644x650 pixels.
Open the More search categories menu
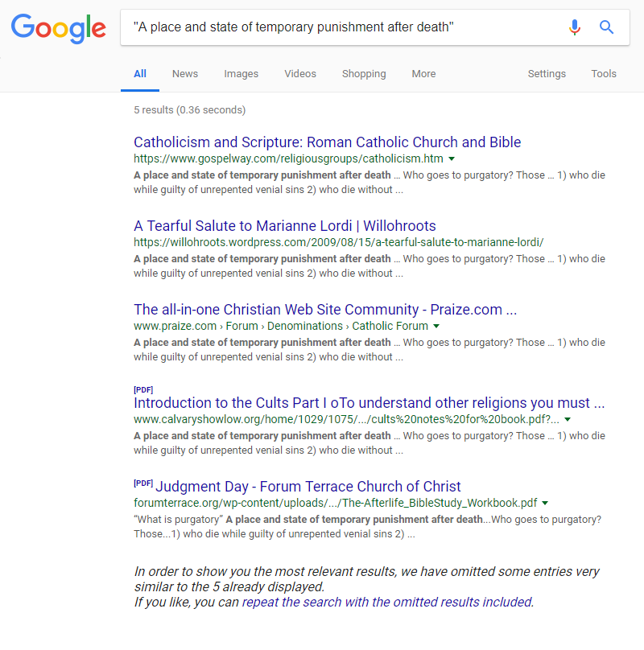[423, 74]
